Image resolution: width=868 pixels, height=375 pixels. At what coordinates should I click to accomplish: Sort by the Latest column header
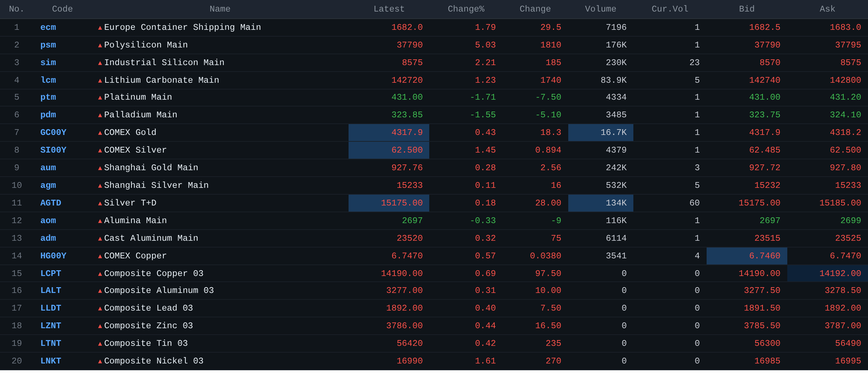coord(389,9)
